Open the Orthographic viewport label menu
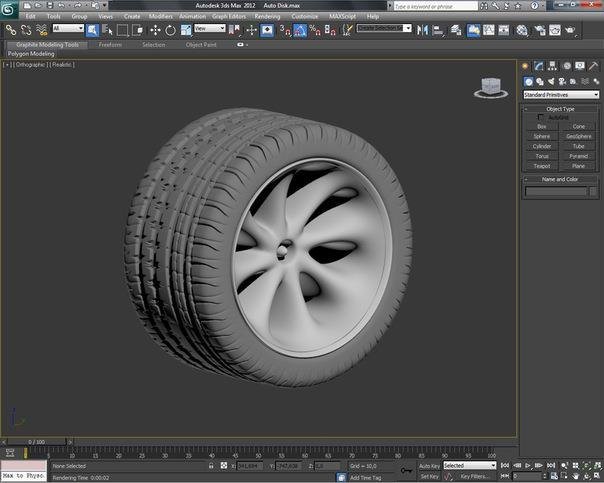Viewport: 604px width, 483px height. 30,65
